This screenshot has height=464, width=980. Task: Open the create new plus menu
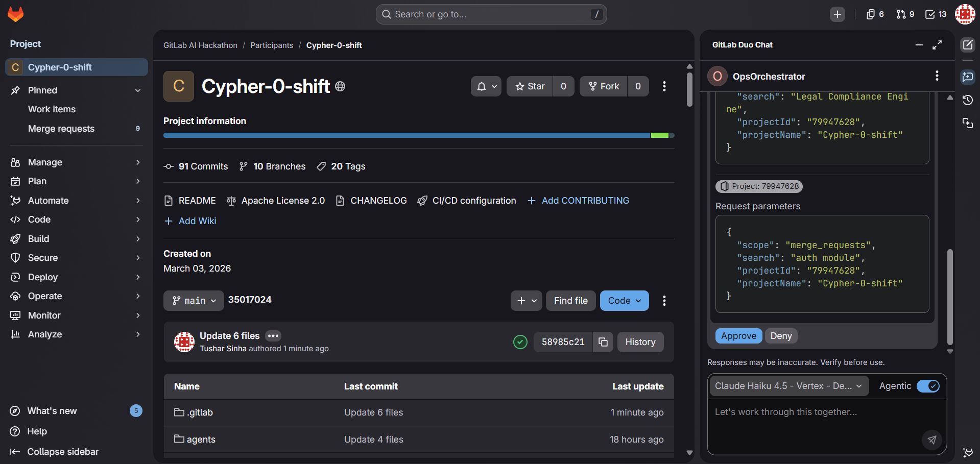(x=838, y=14)
